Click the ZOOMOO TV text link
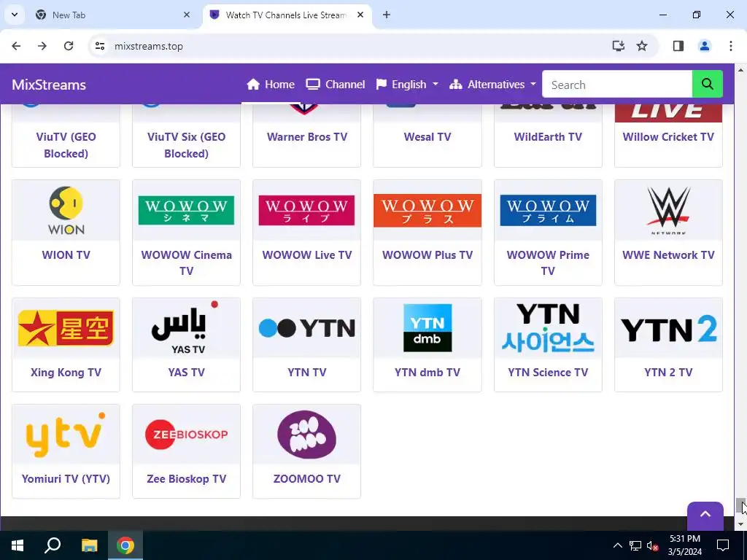The image size is (747, 560). [x=307, y=478]
